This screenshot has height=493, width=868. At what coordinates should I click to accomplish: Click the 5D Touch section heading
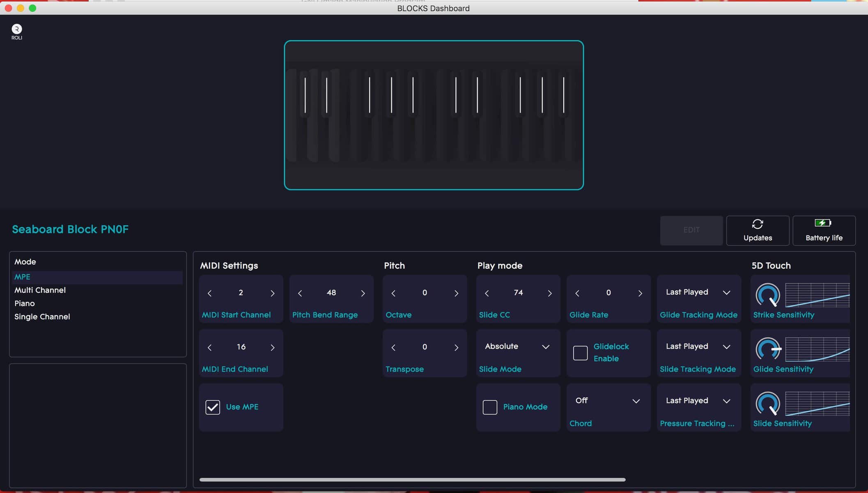[x=771, y=266]
